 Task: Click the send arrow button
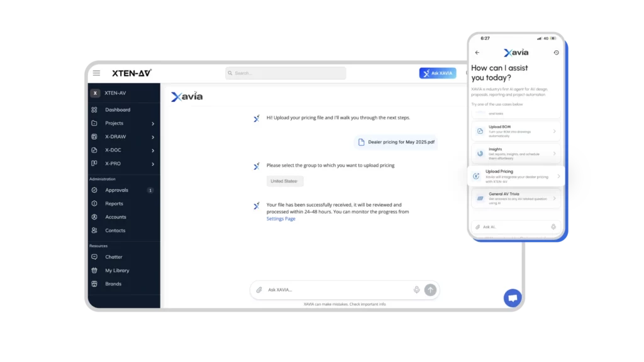coord(430,290)
